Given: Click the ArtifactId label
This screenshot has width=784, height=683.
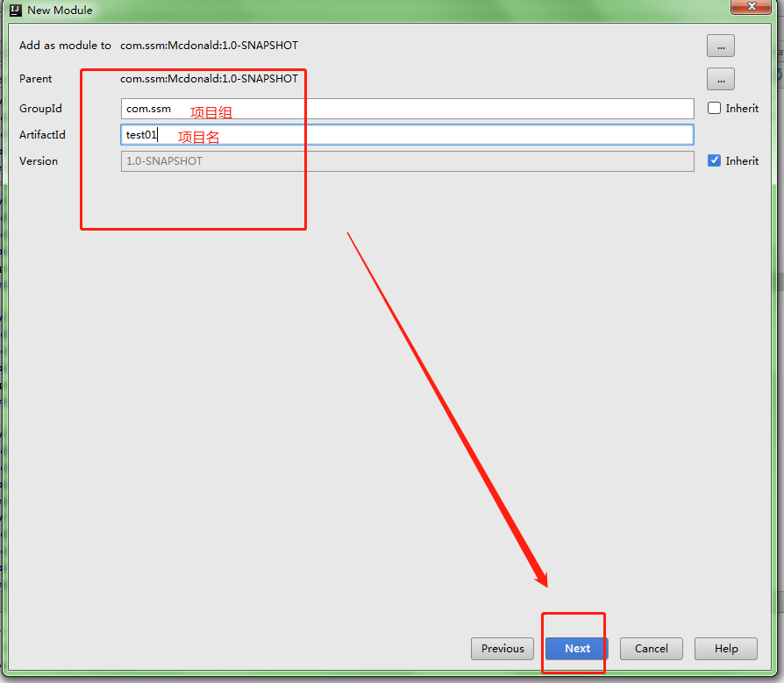Looking at the screenshot, I should point(42,135).
